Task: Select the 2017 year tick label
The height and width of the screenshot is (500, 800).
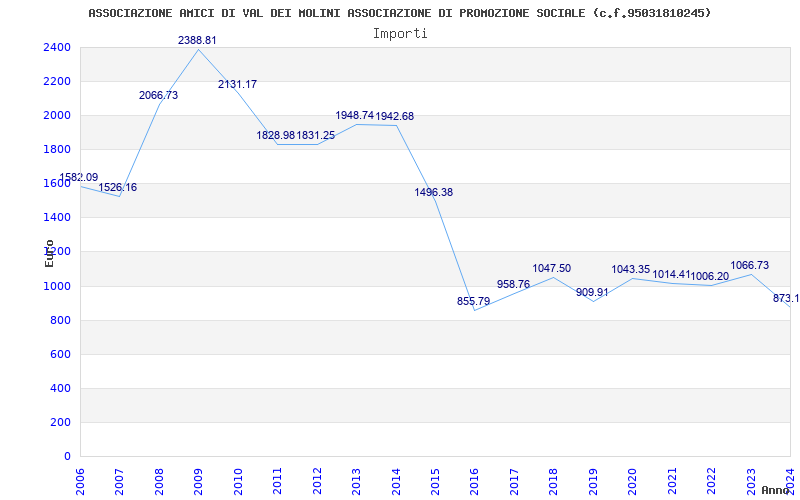Action: (x=514, y=481)
